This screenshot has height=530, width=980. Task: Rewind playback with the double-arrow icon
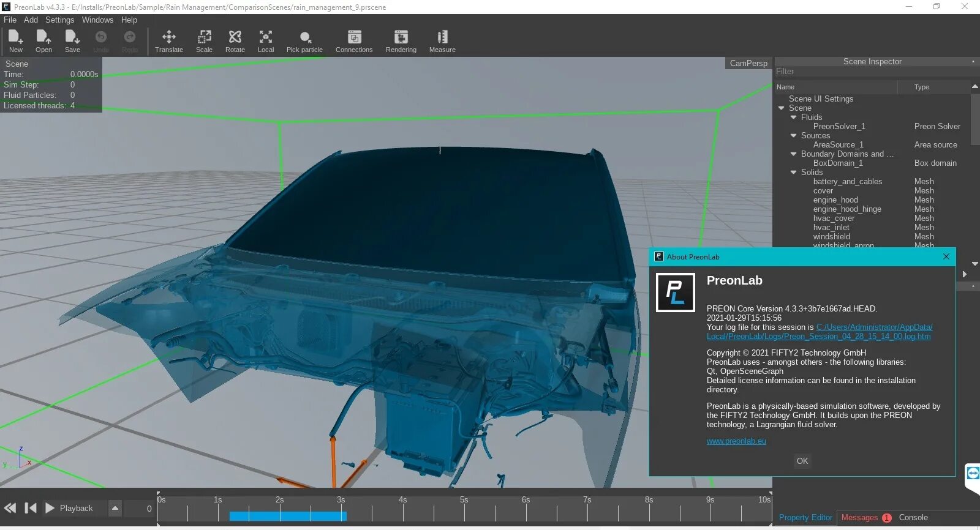[10, 508]
